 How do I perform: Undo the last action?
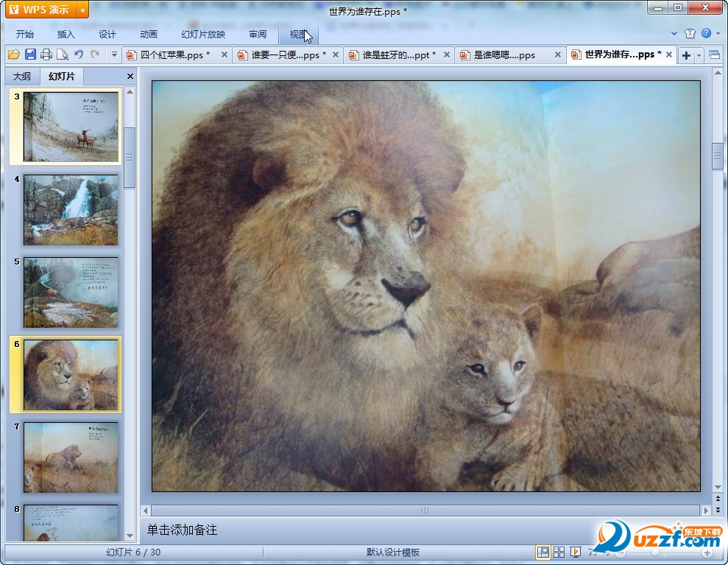click(x=79, y=55)
